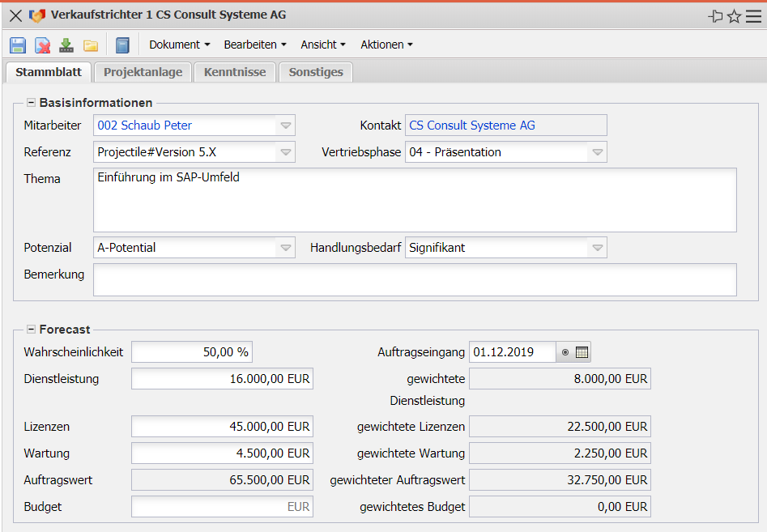The height and width of the screenshot is (532, 767).
Task: Open the Vertriebsphase dropdown list
Action: (597, 152)
